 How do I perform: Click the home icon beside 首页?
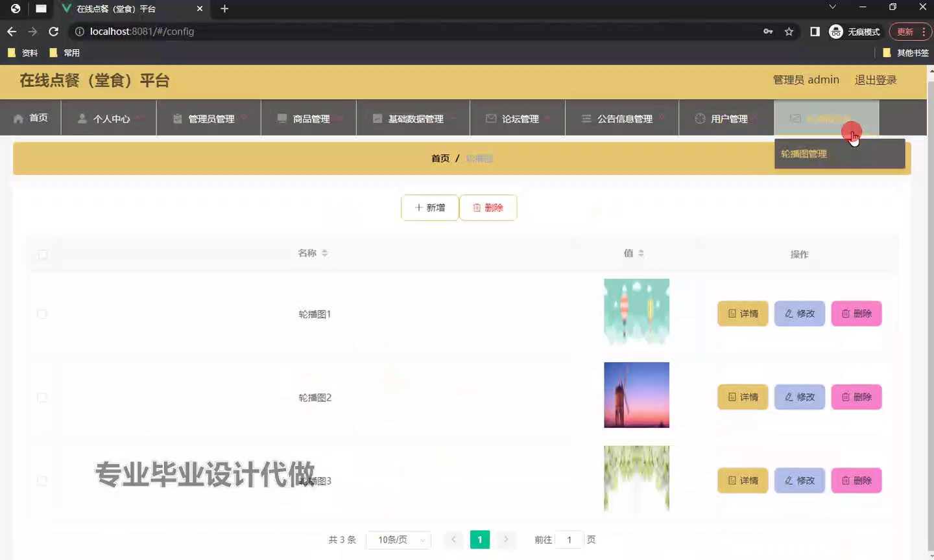pos(18,119)
